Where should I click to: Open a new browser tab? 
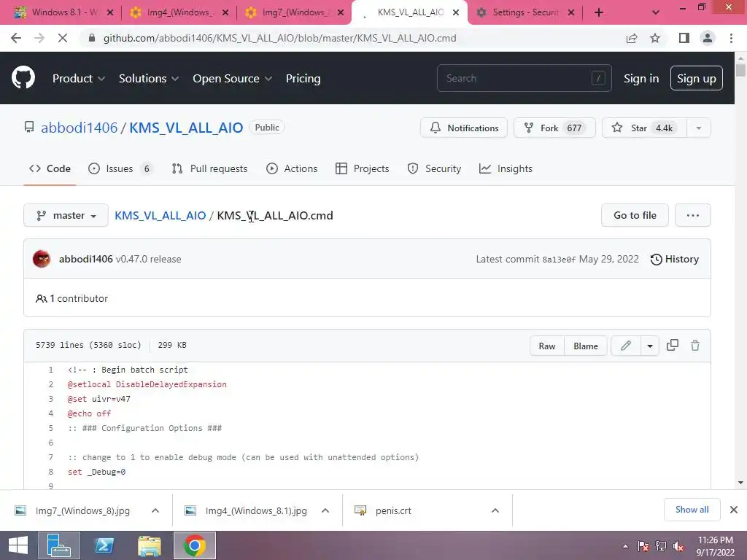pos(599,12)
